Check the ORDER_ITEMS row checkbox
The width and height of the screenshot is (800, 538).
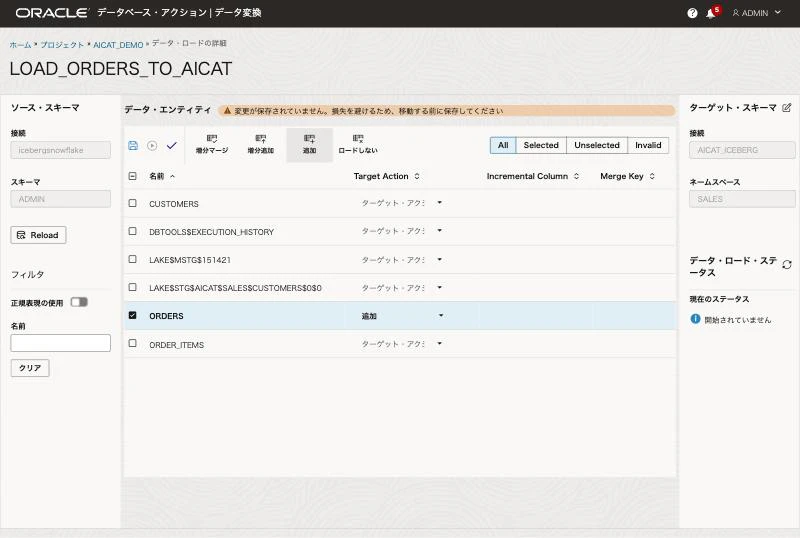coord(133,344)
